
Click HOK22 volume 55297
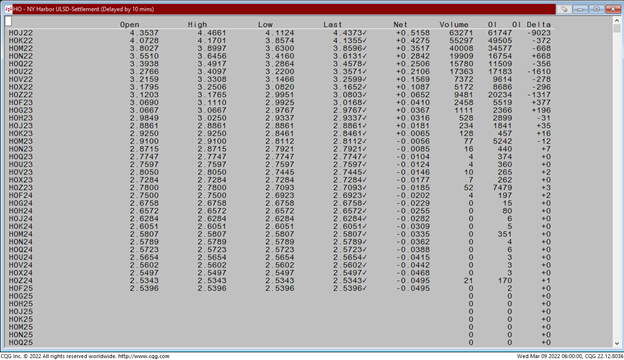click(x=461, y=41)
